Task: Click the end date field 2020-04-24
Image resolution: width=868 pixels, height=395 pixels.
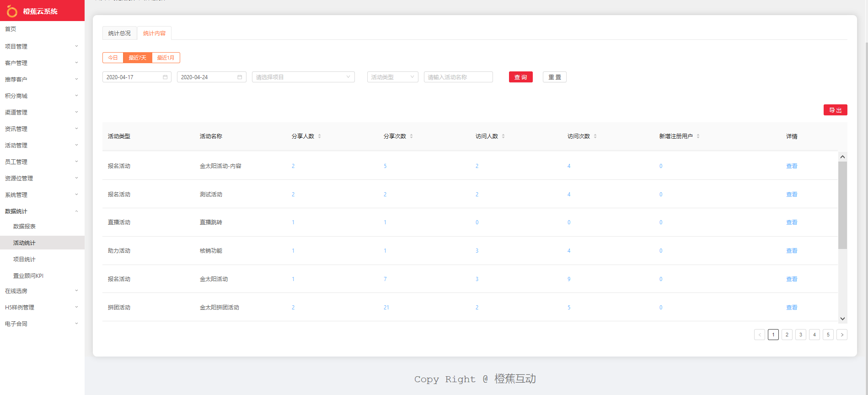Action: click(x=211, y=77)
